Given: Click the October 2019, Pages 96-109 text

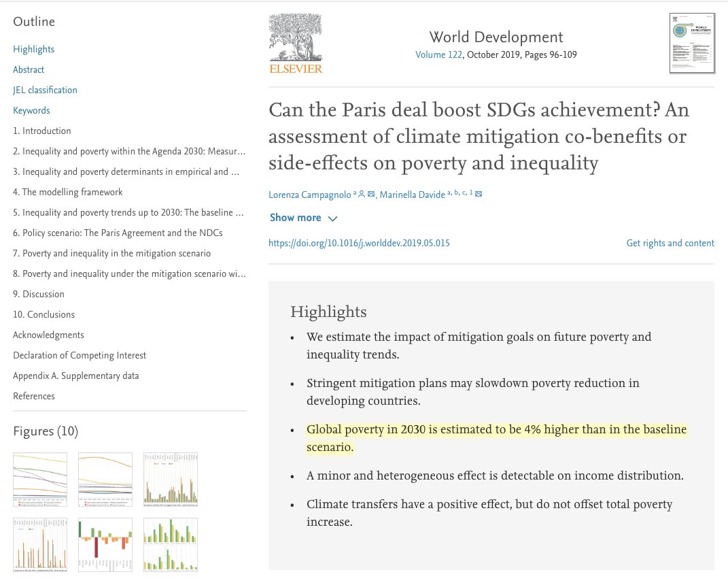Looking at the screenshot, I should [x=522, y=55].
